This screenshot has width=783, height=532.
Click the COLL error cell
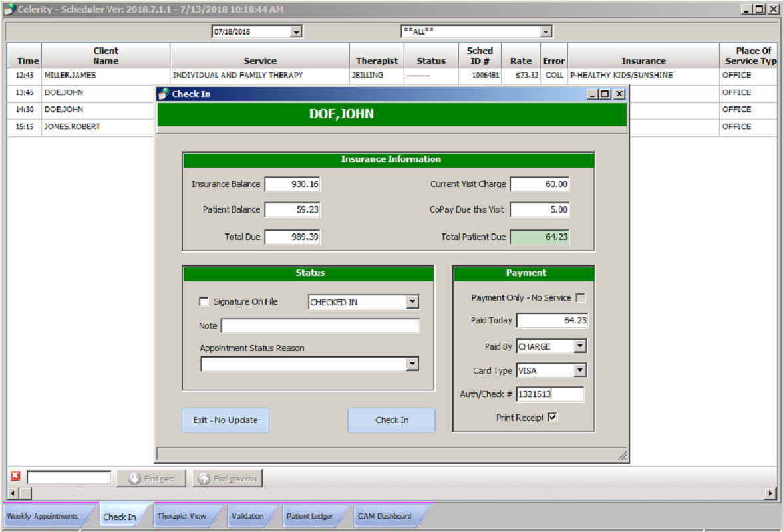coord(553,75)
